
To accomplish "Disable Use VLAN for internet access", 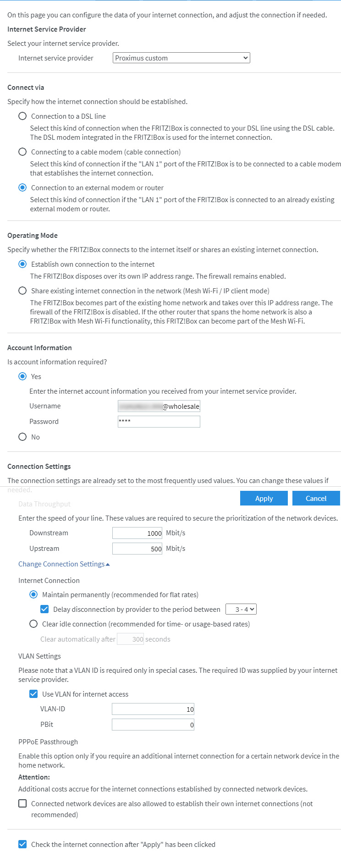I will pyautogui.click(x=33, y=694).
